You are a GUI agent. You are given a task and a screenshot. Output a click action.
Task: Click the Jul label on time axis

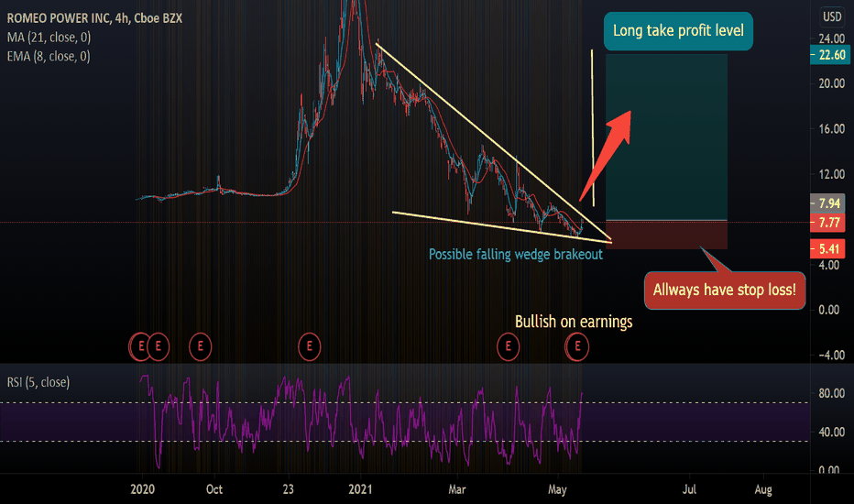(x=689, y=489)
